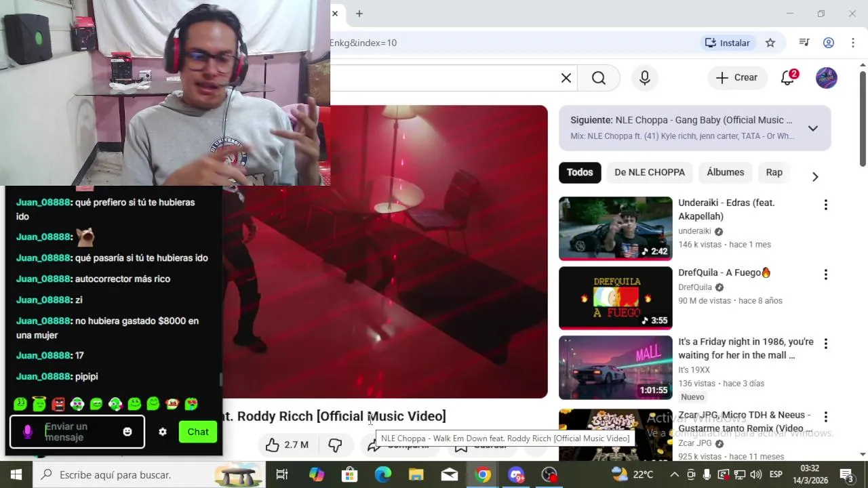Open the emoji picker smiley in chat
Viewport: 868px width, 488px height.
coord(127,432)
